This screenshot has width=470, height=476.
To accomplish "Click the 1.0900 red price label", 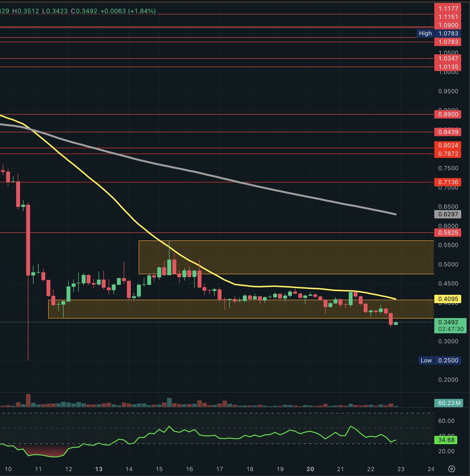I will click(448, 25).
